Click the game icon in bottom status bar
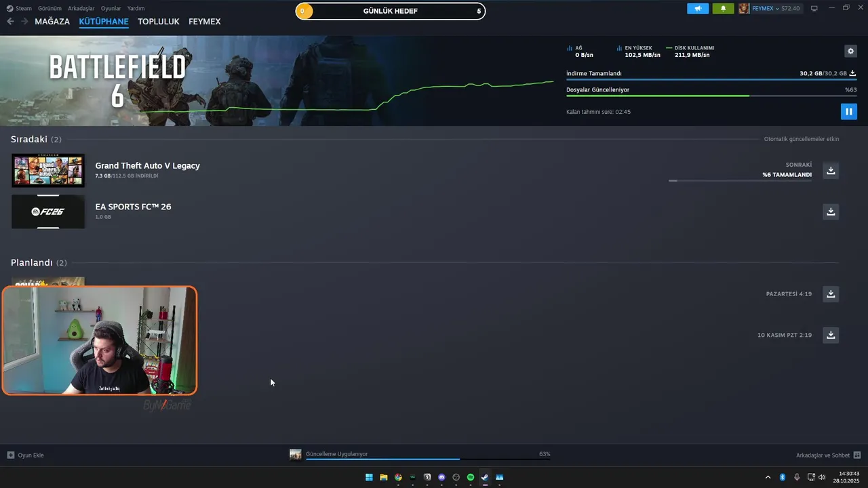Screen dimensions: 868x488 pos(296,455)
